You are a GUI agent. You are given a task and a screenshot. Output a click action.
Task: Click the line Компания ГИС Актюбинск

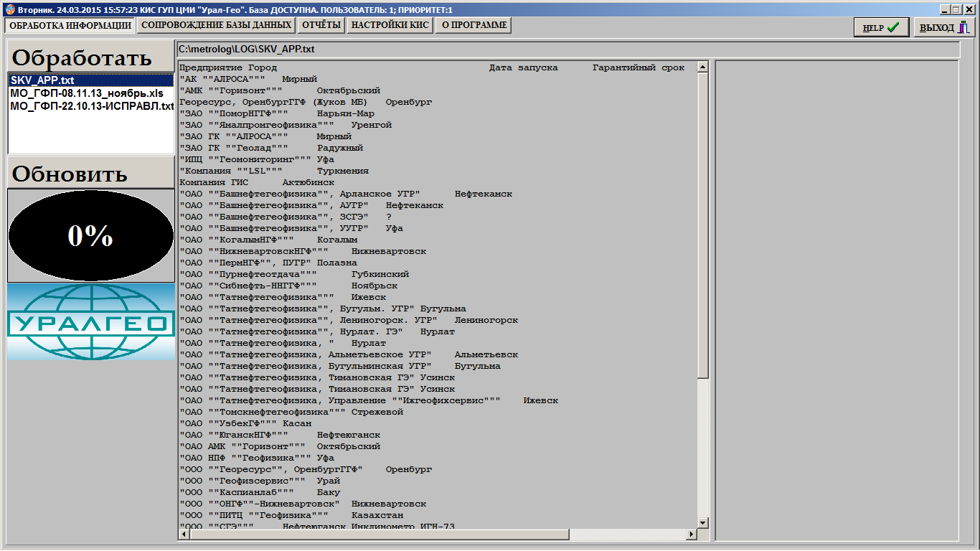[256, 182]
